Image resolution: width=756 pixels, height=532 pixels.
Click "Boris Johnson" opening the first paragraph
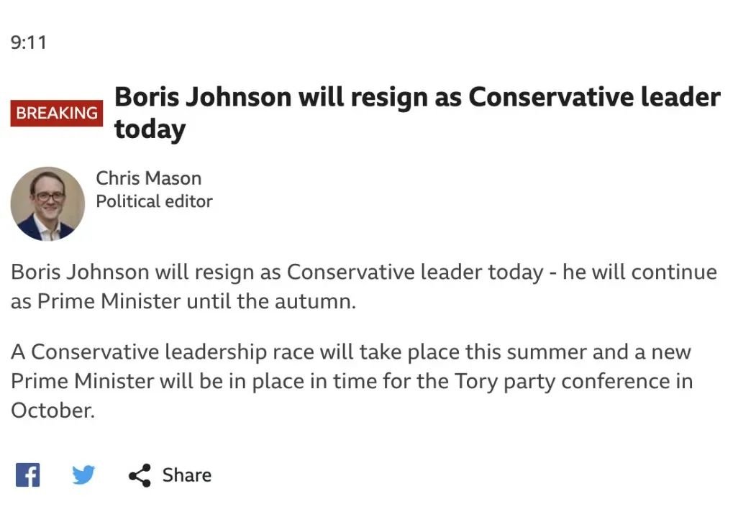pyautogui.click(x=80, y=272)
